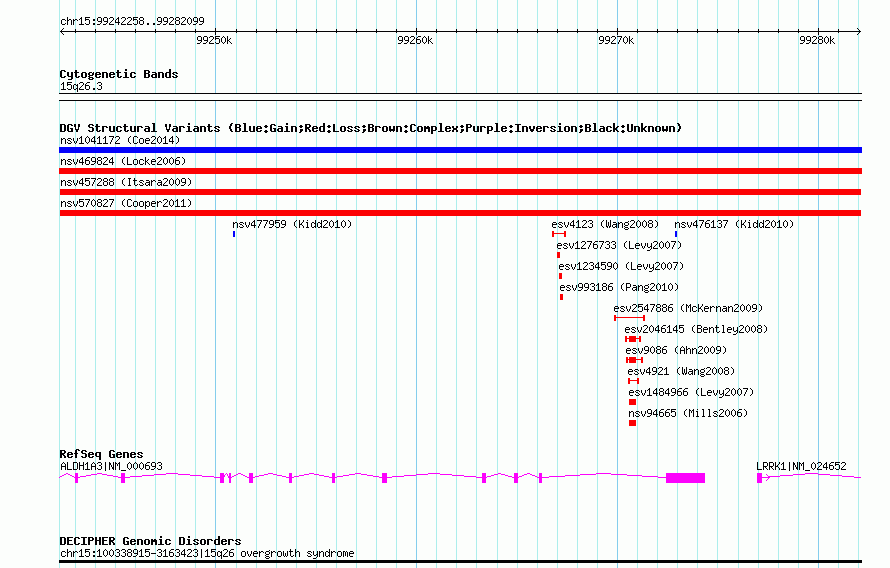Click the large magenta ALDH1A3 terminal exon
This screenshot has height=568, width=890.
pyautogui.click(x=686, y=478)
